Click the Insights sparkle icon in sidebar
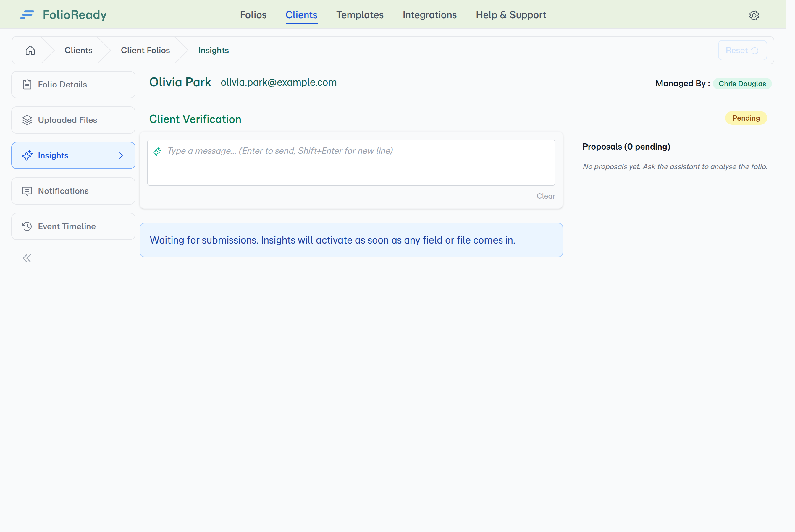 click(x=27, y=155)
